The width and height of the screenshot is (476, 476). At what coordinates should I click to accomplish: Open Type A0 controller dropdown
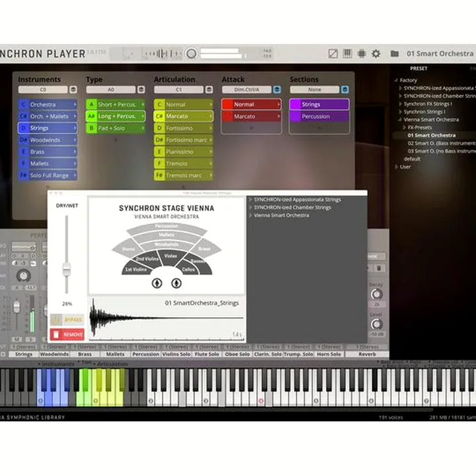point(111,89)
